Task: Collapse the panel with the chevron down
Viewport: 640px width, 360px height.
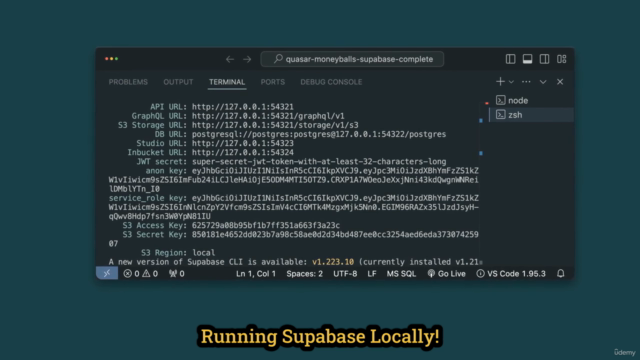Action: coord(543,82)
